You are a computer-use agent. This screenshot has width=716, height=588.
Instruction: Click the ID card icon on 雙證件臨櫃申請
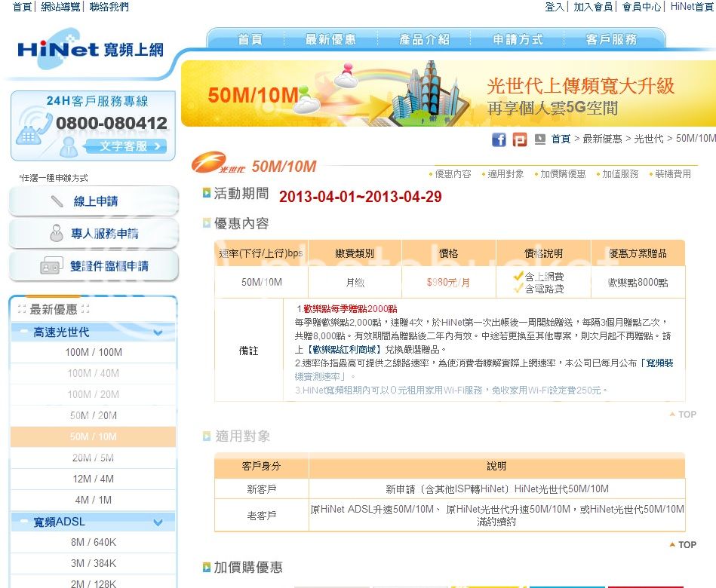click(51, 265)
